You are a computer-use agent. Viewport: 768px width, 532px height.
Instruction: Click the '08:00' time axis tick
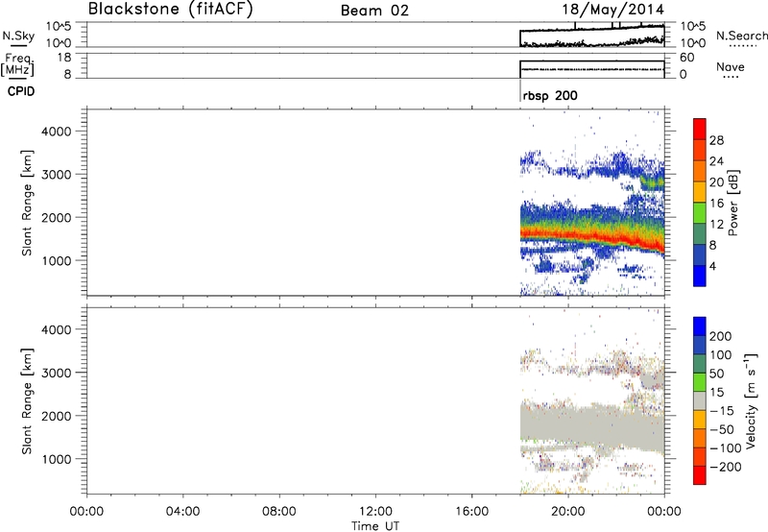(x=279, y=512)
